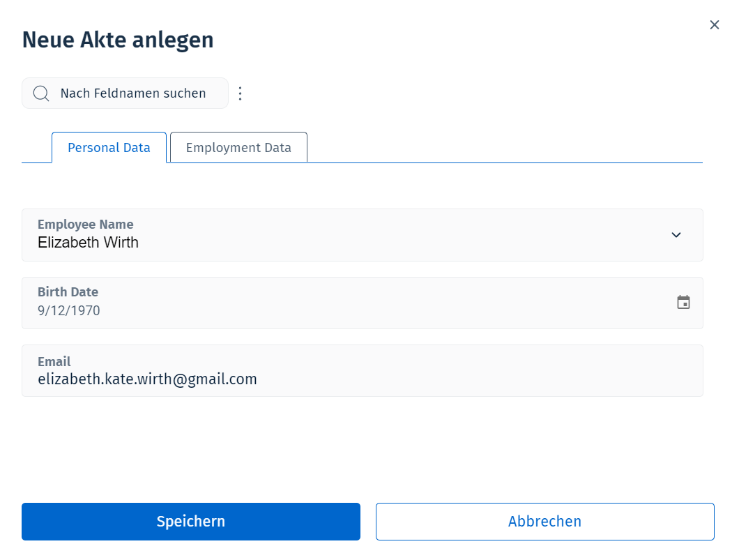
Task: Click the Birth Date value 9/12/1970
Action: 69,310
